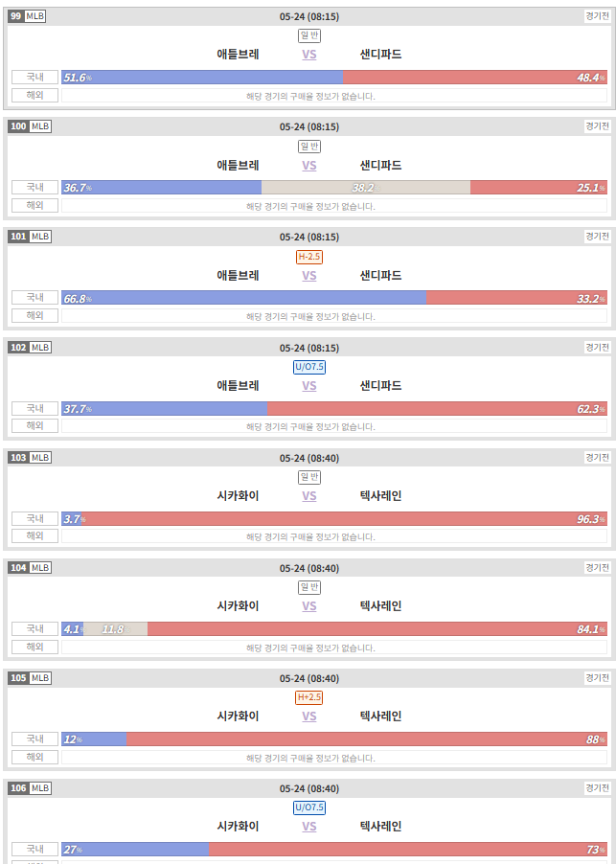This screenshot has height=864, width=616.
Task: Click the 51.6% blue bar in game 99
Action: (202, 78)
